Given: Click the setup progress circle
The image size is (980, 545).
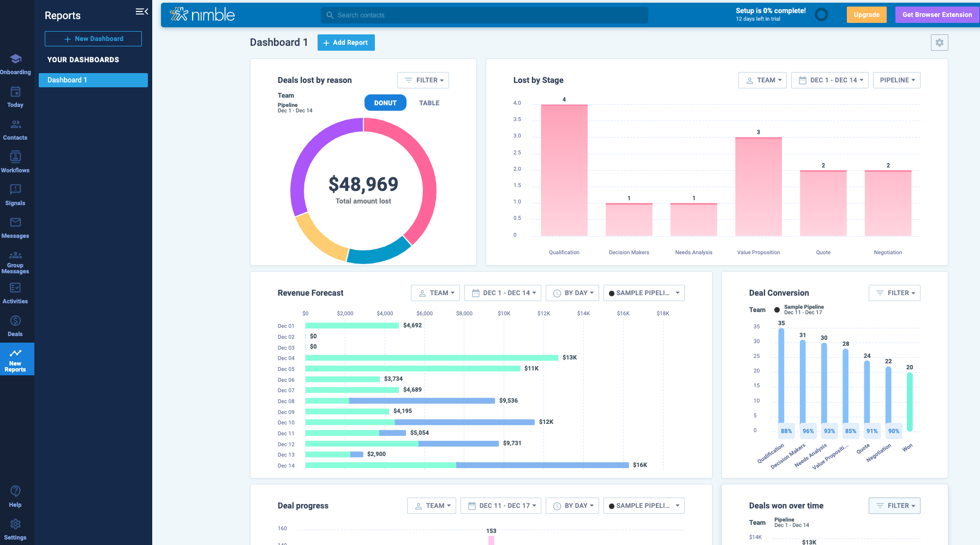Looking at the screenshot, I should tap(821, 15).
